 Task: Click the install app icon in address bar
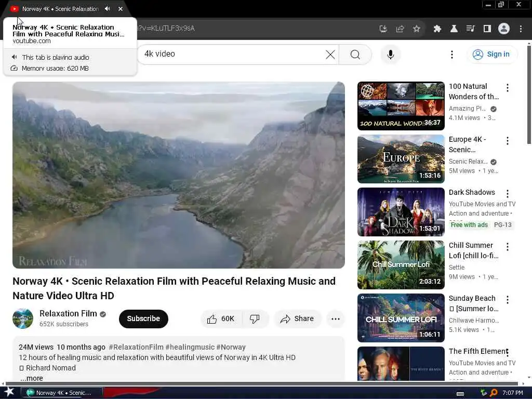(x=383, y=29)
